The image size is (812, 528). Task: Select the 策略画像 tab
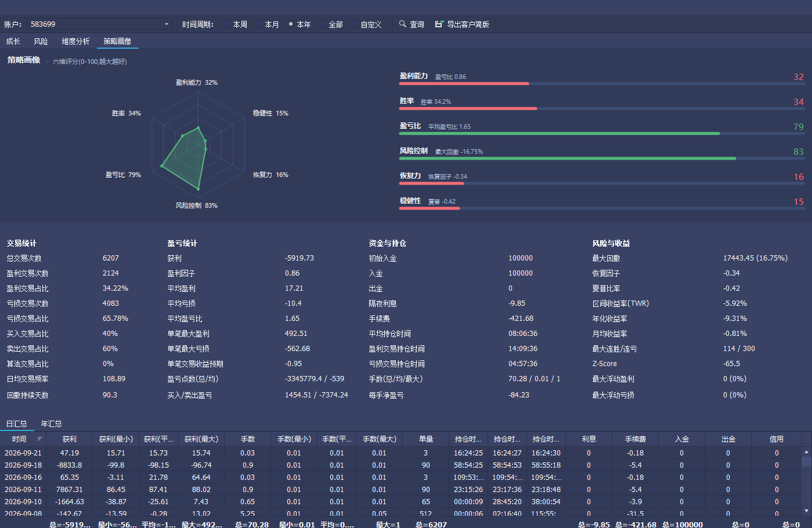coord(118,41)
